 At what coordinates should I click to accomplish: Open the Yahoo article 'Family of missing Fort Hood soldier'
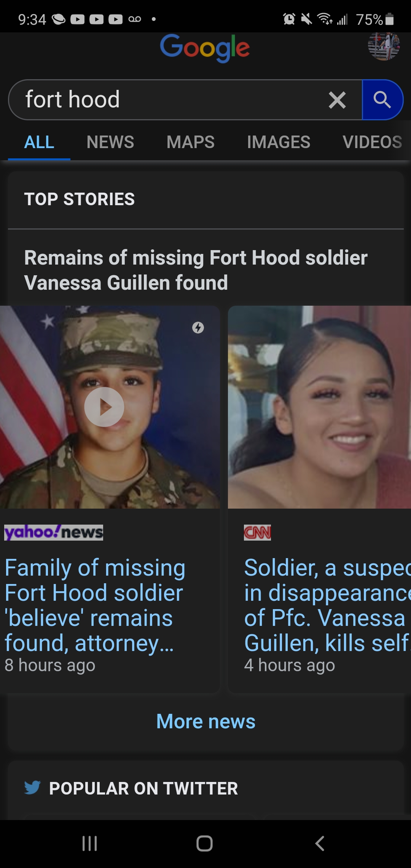coord(95,605)
